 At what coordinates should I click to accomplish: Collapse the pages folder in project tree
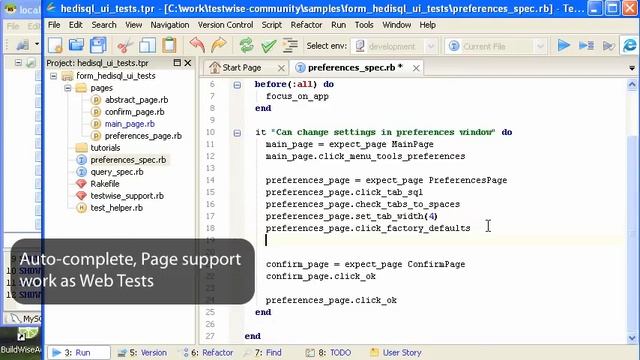[68, 88]
